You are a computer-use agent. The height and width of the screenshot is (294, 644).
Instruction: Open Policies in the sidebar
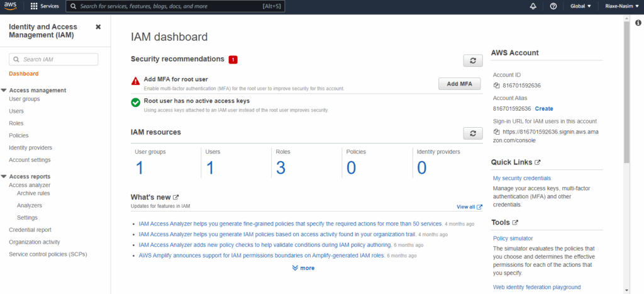[19, 135]
